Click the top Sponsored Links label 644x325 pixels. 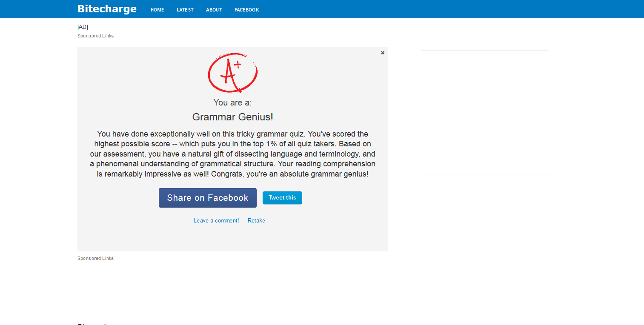pyautogui.click(x=95, y=36)
